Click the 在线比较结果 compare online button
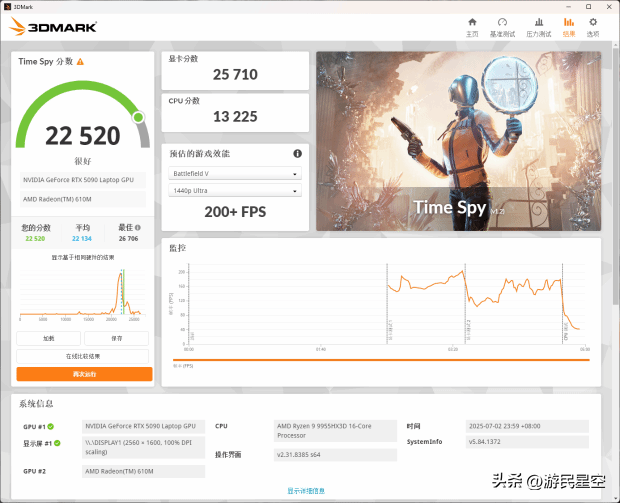The height and width of the screenshot is (503, 620). 83,356
